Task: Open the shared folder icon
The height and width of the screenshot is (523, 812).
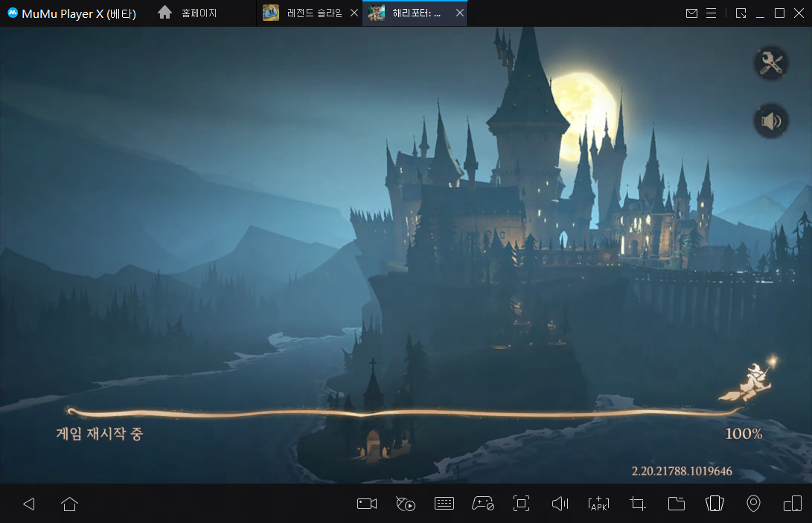Action: (x=677, y=504)
